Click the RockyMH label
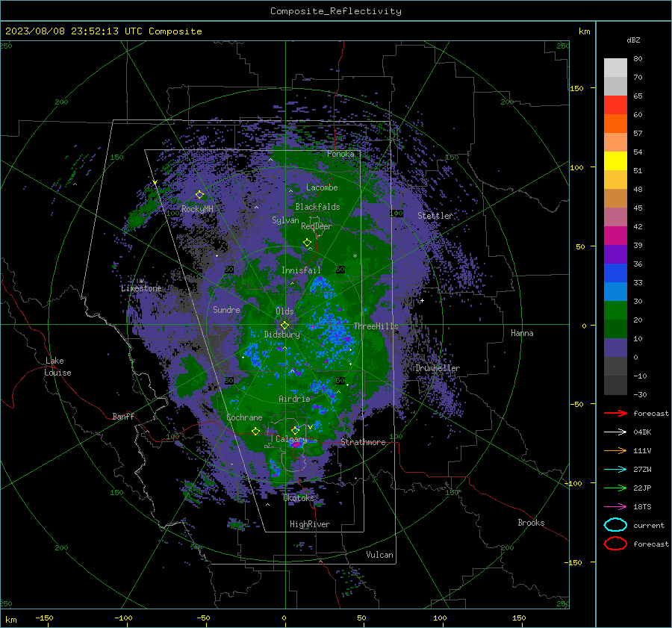Screen dimensions: 672x628 coord(197,209)
